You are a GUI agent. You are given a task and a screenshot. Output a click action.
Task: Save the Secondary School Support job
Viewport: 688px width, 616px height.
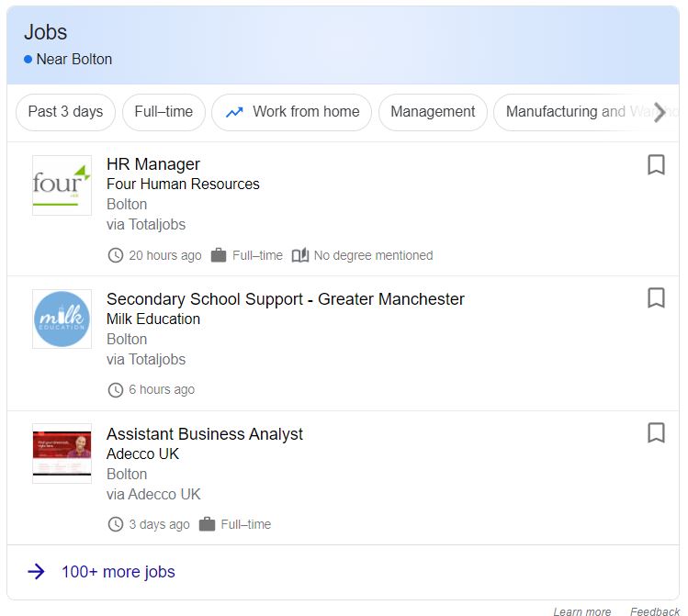pos(656,299)
